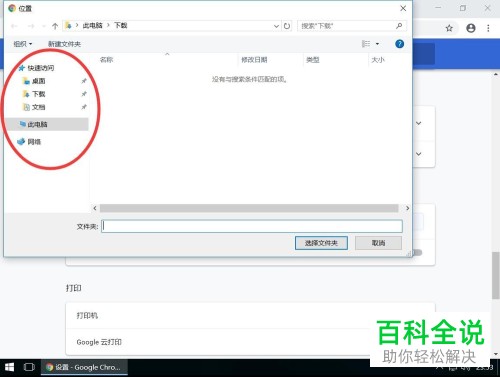Click 下载 in the address breadcrumb
Image resolution: width=500 pixels, height=377 pixels.
pos(120,26)
